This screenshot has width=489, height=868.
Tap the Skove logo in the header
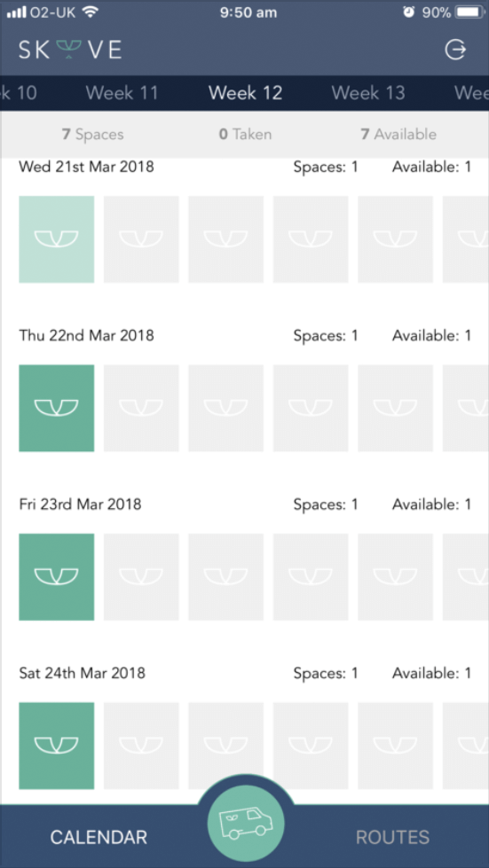[x=70, y=50]
